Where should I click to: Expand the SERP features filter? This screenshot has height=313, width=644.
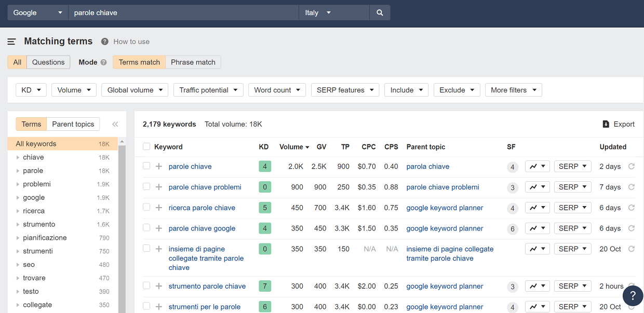tap(345, 90)
